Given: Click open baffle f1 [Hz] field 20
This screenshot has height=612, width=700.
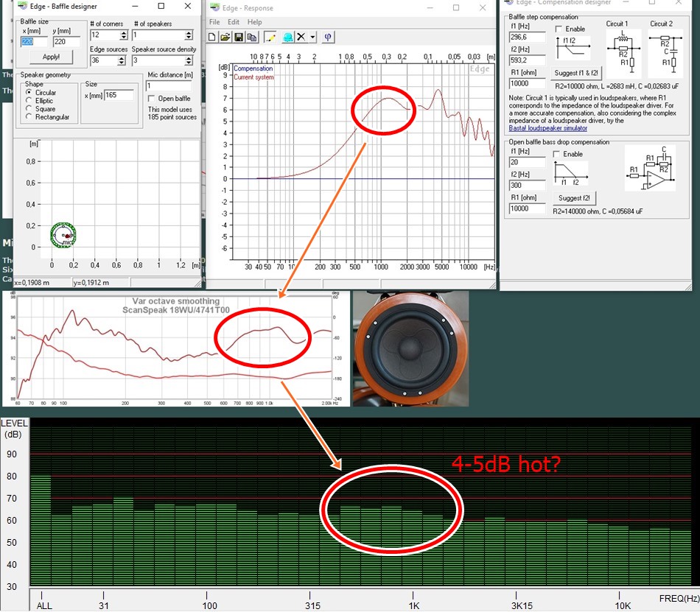Looking at the screenshot, I should [528, 162].
